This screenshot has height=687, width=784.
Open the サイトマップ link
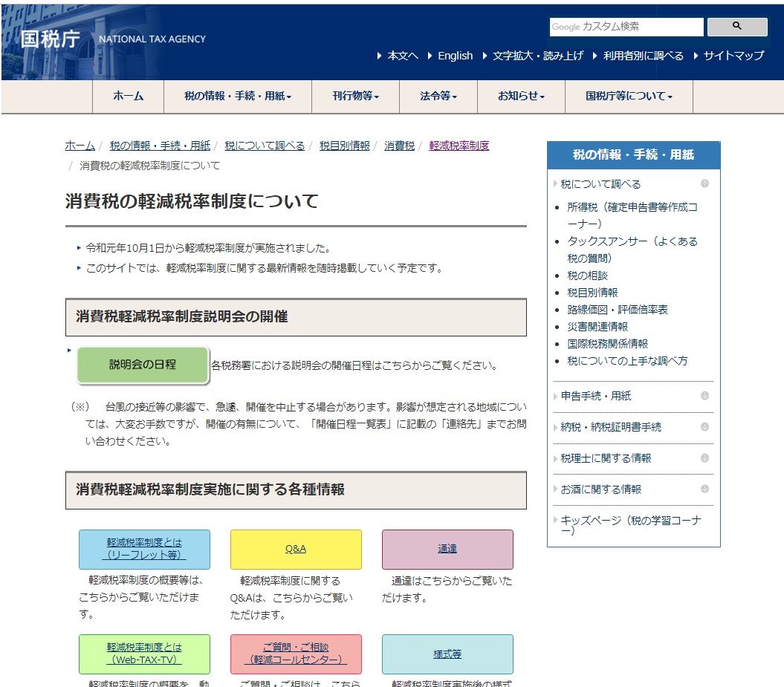pos(733,56)
